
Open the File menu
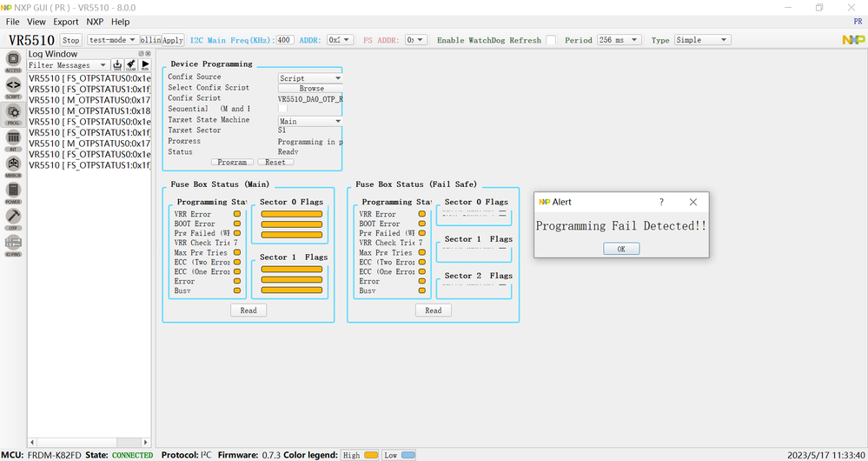[12, 22]
